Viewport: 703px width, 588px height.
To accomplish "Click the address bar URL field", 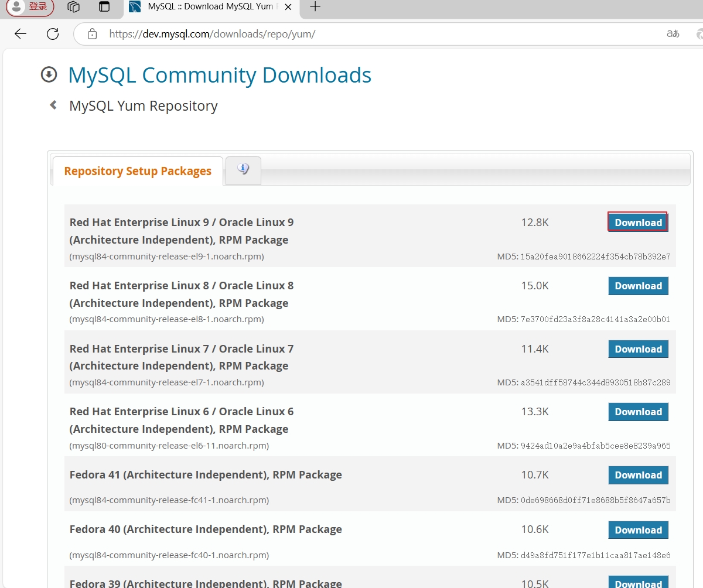I will point(375,34).
